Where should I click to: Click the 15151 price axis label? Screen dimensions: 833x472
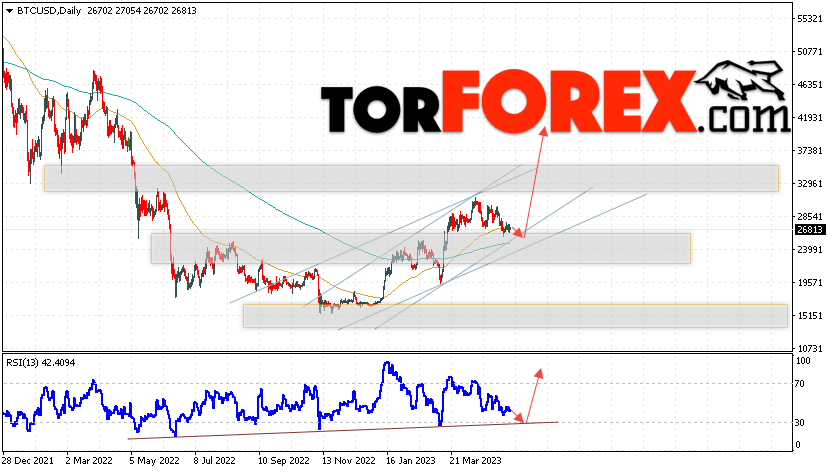tap(810, 316)
